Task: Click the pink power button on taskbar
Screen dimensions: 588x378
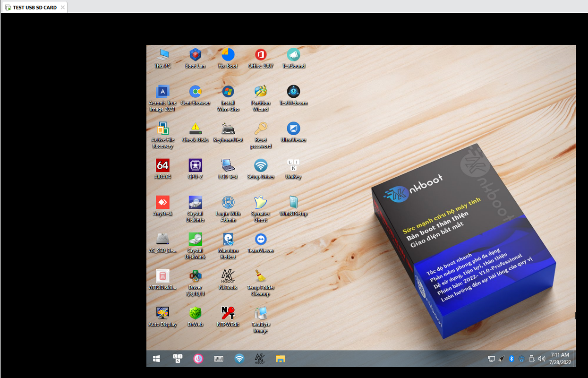Action: pyautogui.click(x=198, y=359)
